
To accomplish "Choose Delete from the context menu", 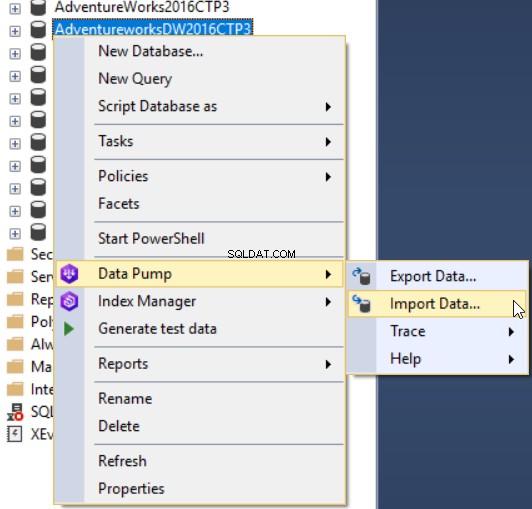I will pyautogui.click(x=200, y=426).
